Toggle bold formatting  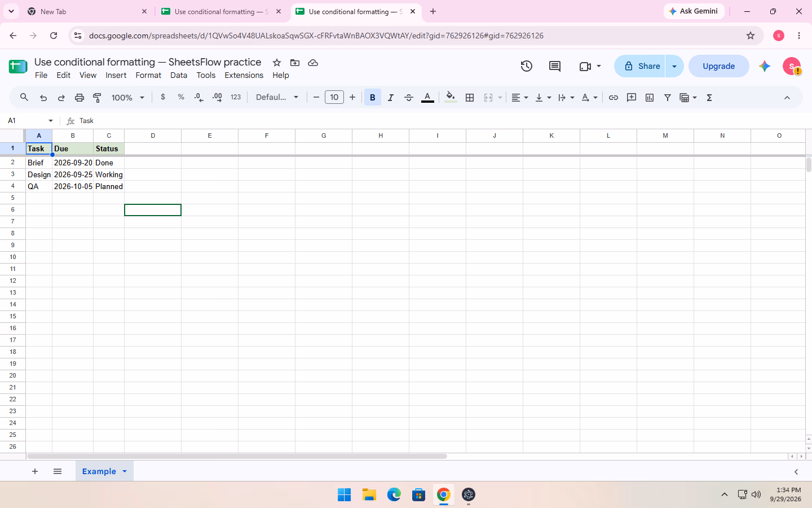point(373,98)
